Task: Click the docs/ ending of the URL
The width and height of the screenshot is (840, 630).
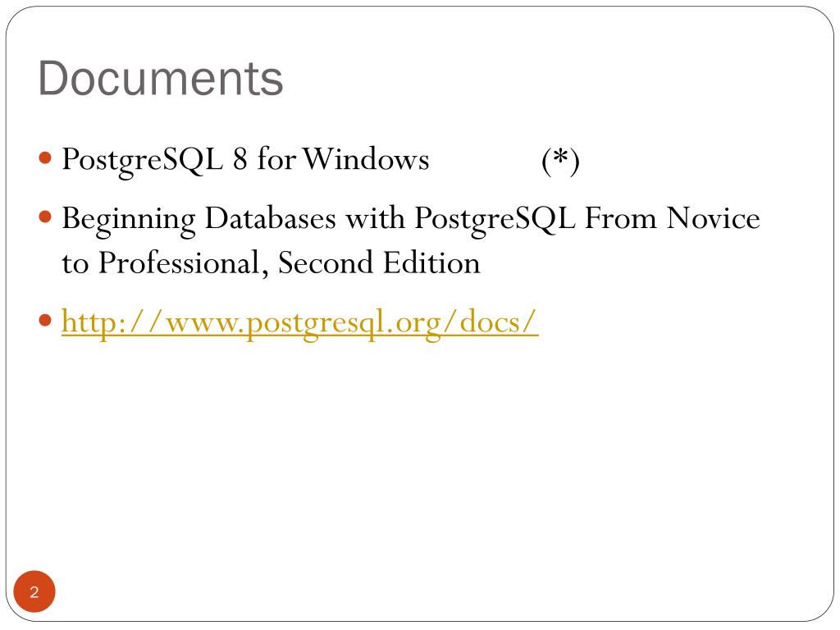Action: click(x=498, y=322)
